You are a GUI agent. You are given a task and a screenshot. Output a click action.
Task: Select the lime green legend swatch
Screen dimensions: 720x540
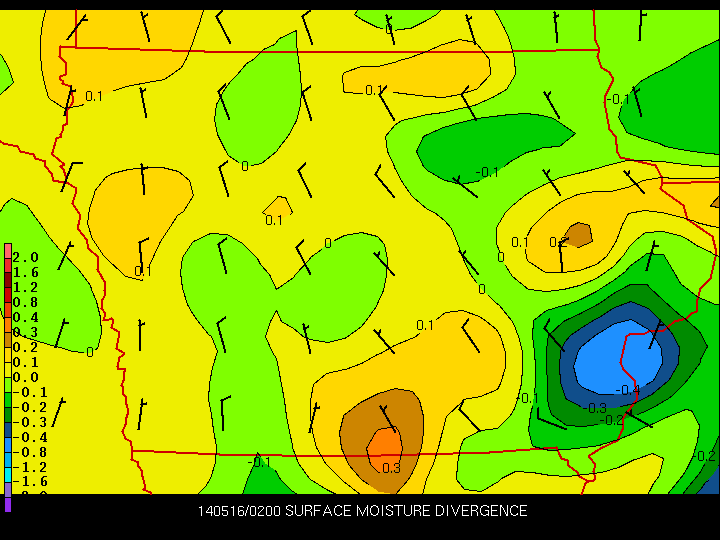pos(8,385)
